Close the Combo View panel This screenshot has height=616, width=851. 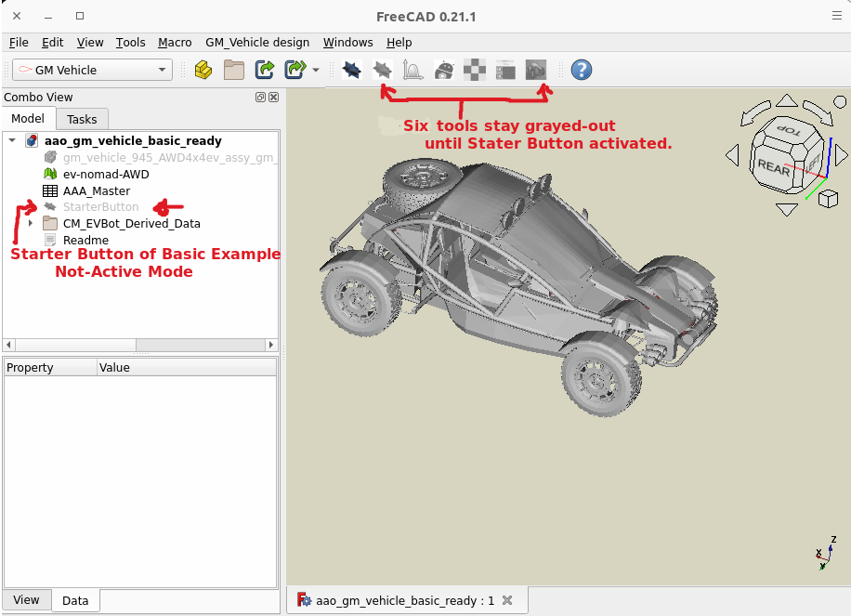[273, 97]
